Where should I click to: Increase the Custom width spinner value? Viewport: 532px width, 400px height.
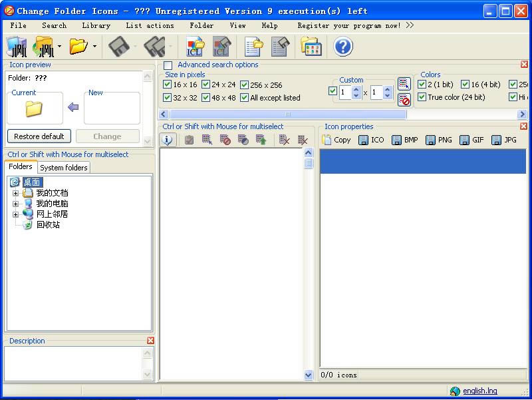point(356,89)
